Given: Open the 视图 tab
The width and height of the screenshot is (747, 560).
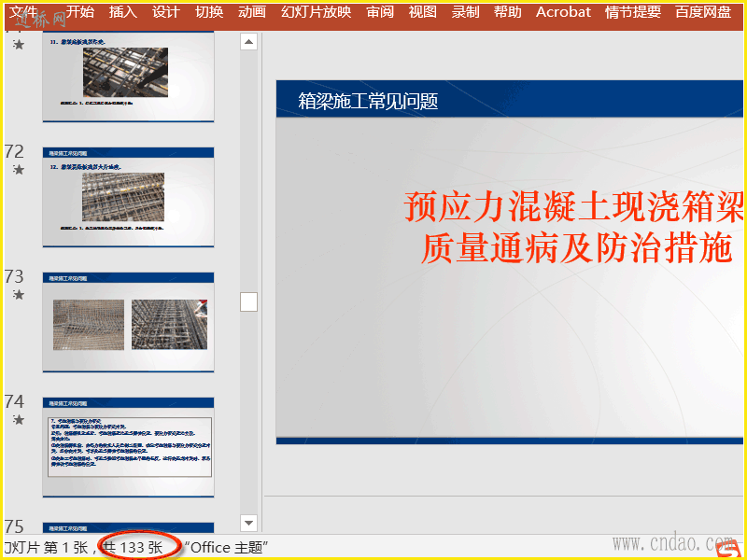Looking at the screenshot, I should [x=423, y=12].
